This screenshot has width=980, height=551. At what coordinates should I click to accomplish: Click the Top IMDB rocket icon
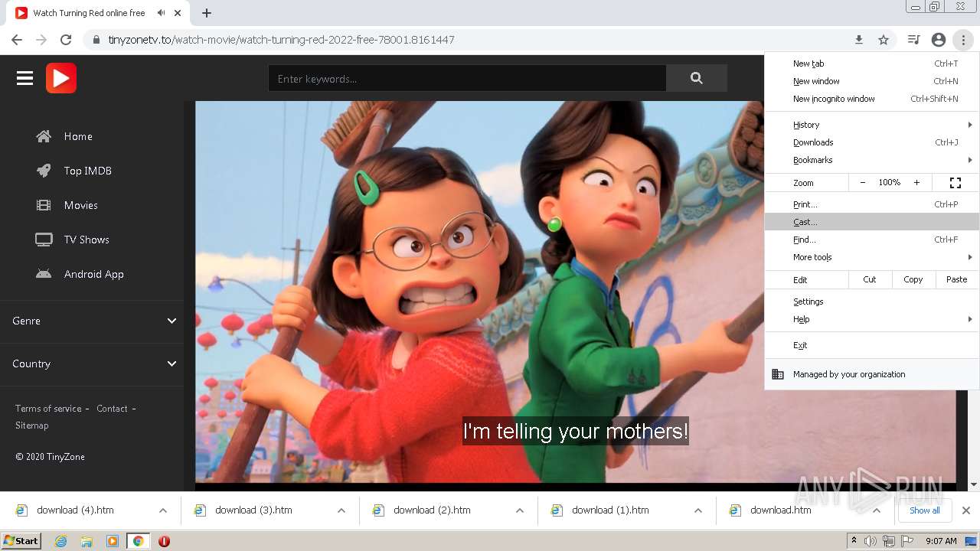pyautogui.click(x=44, y=171)
